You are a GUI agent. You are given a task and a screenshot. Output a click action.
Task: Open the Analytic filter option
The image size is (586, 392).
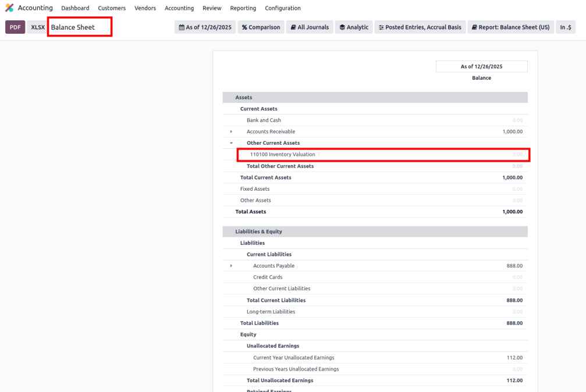[354, 27]
